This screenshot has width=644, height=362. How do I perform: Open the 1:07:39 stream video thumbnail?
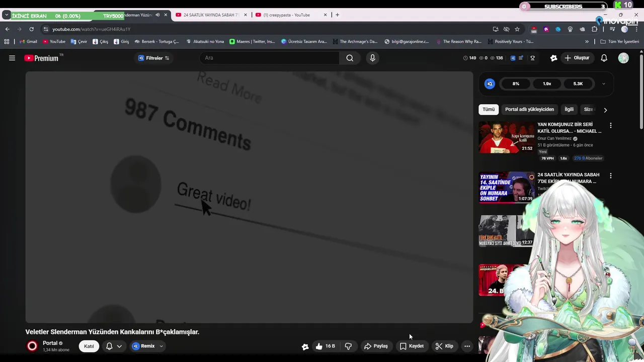click(506, 187)
